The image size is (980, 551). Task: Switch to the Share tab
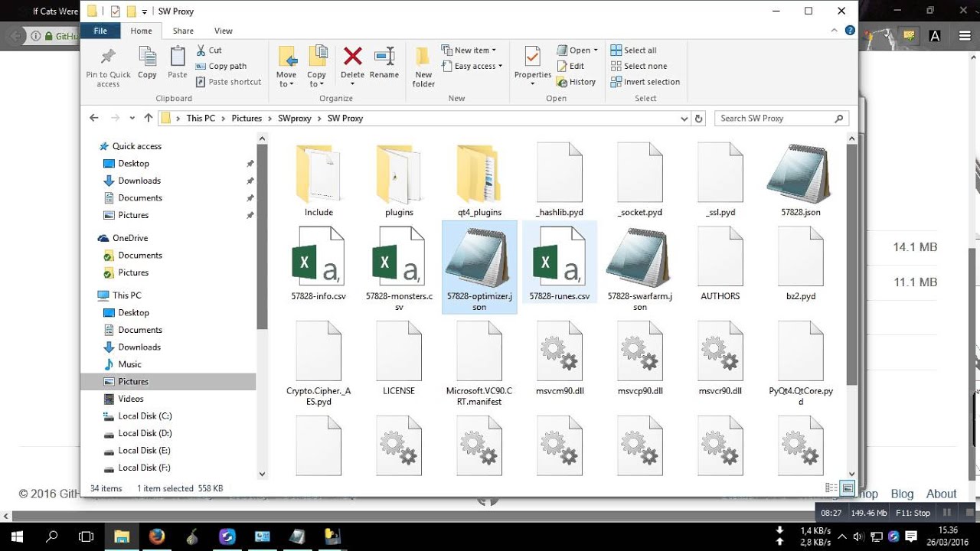pyautogui.click(x=183, y=31)
